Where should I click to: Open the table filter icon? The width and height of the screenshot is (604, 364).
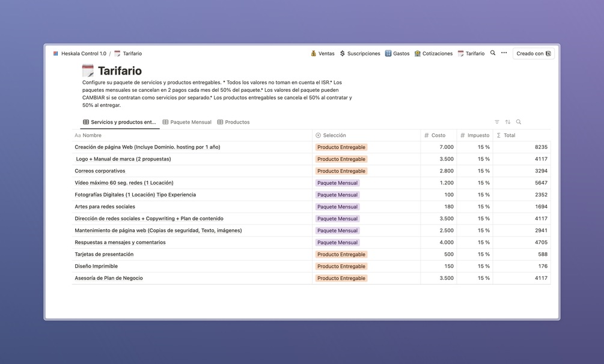(x=497, y=122)
